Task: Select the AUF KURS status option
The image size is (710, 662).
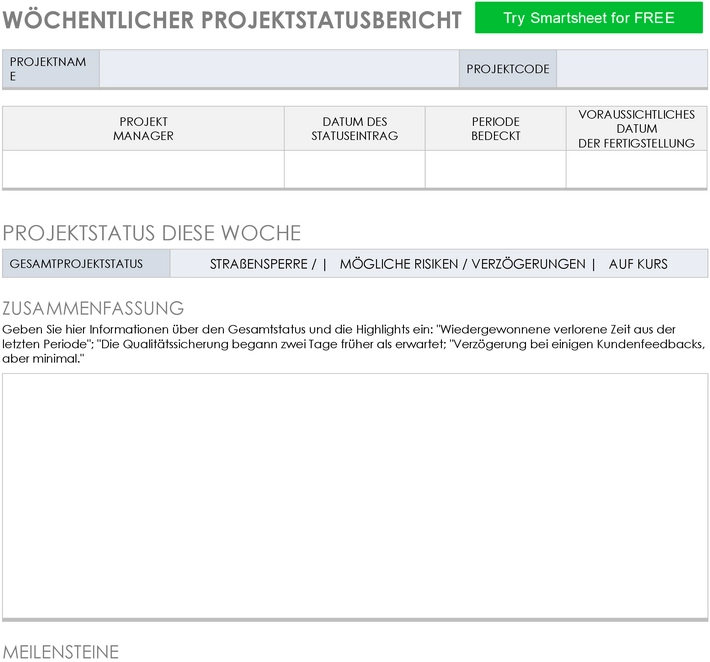Action: pyautogui.click(x=638, y=264)
